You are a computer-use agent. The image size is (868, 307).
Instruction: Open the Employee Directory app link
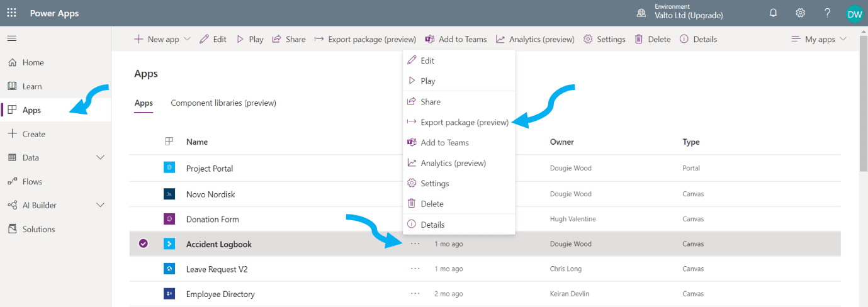(220, 294)
